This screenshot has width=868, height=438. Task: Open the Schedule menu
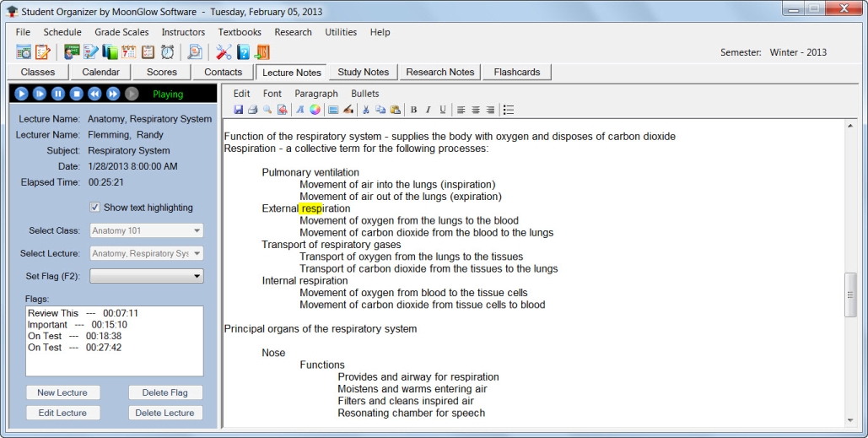(x=62, y=32)
